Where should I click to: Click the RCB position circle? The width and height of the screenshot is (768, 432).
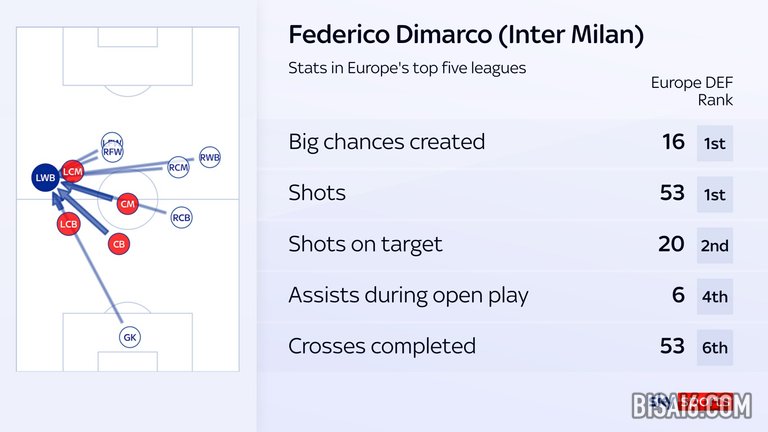coord(181,217)
